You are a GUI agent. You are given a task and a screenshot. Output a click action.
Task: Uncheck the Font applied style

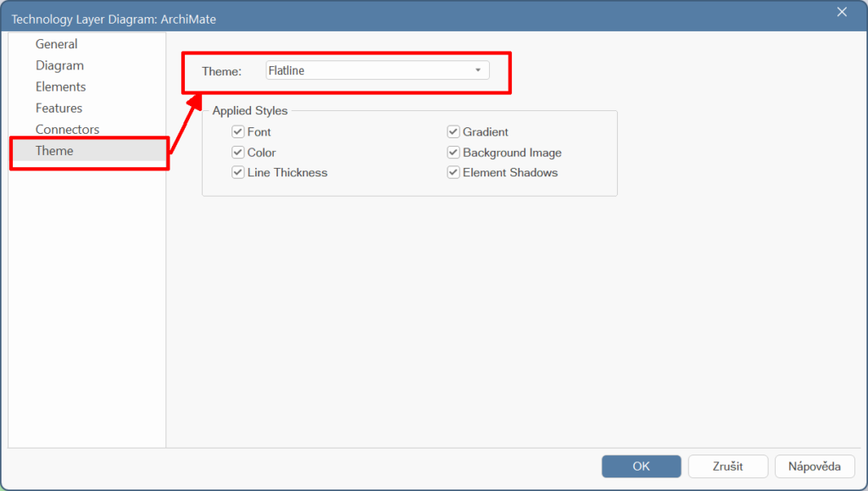click(238, 132)
